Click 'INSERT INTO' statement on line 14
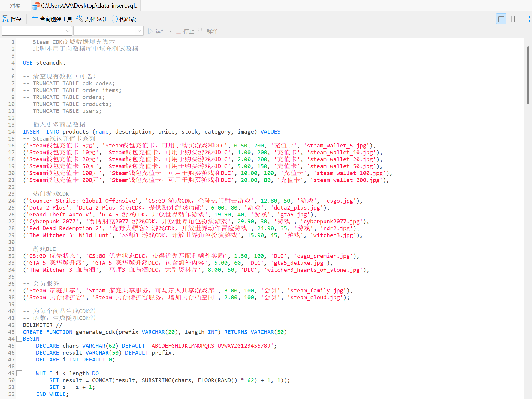 click(41, 132)
